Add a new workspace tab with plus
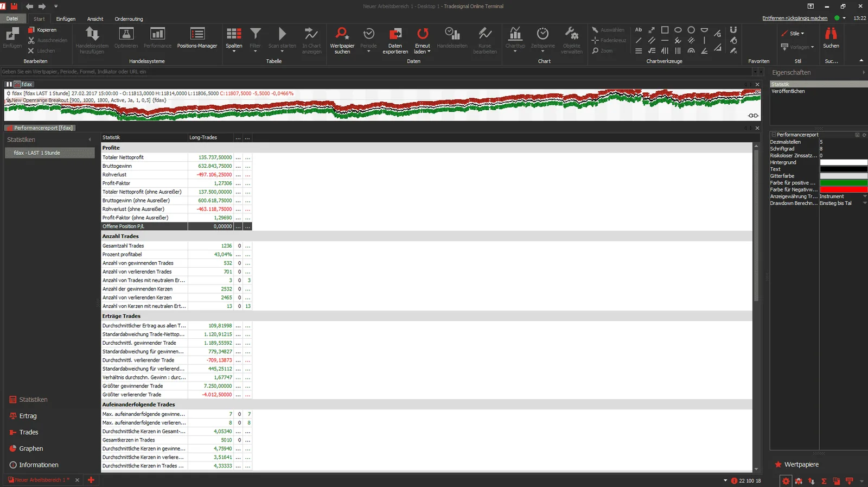The image size is (868, 487). (91, 480)
